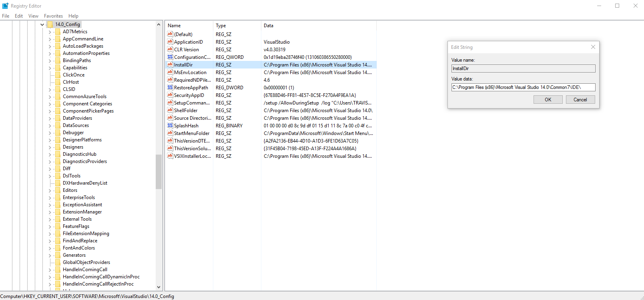The height and width of the screenshot is (300, 644).
Task: Select the External Tools registry key
Action: 77,219
